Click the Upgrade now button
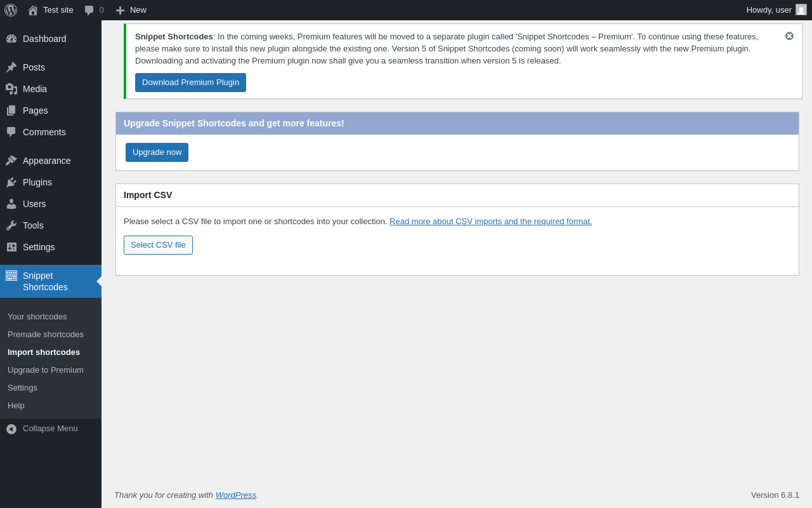 click(x=157, y=152)
